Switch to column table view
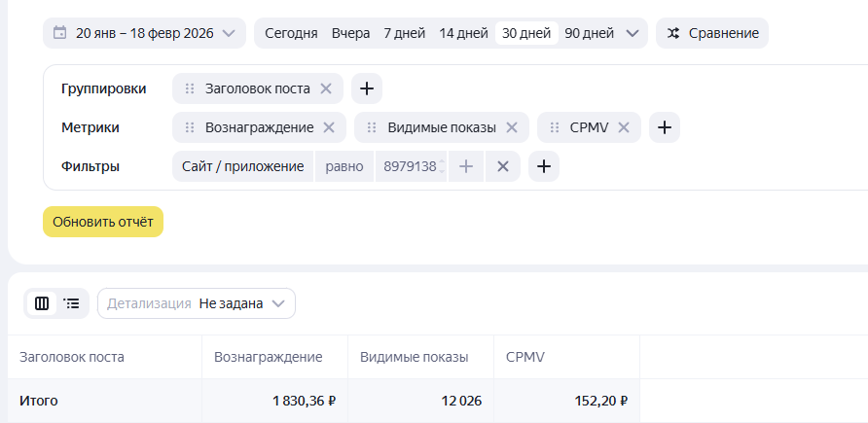 [42, 303]
